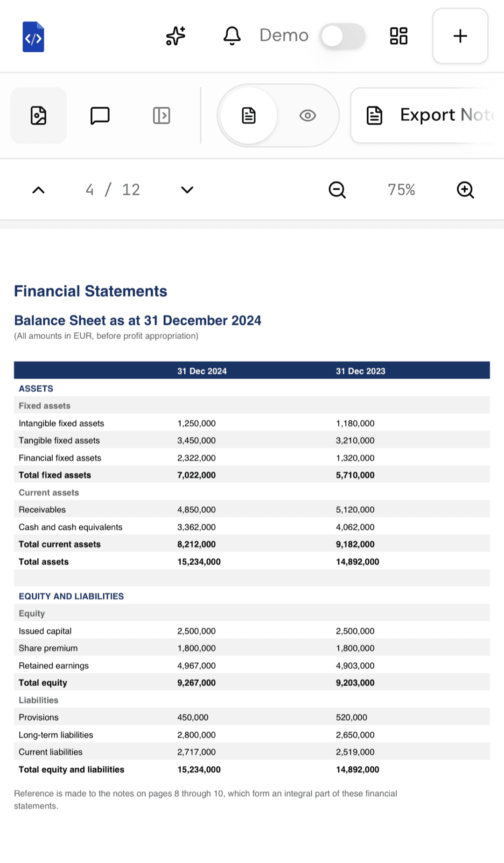Click the value 4,850,000 in the table
Screen dimensions: 504x863
(x=196, y=510)
